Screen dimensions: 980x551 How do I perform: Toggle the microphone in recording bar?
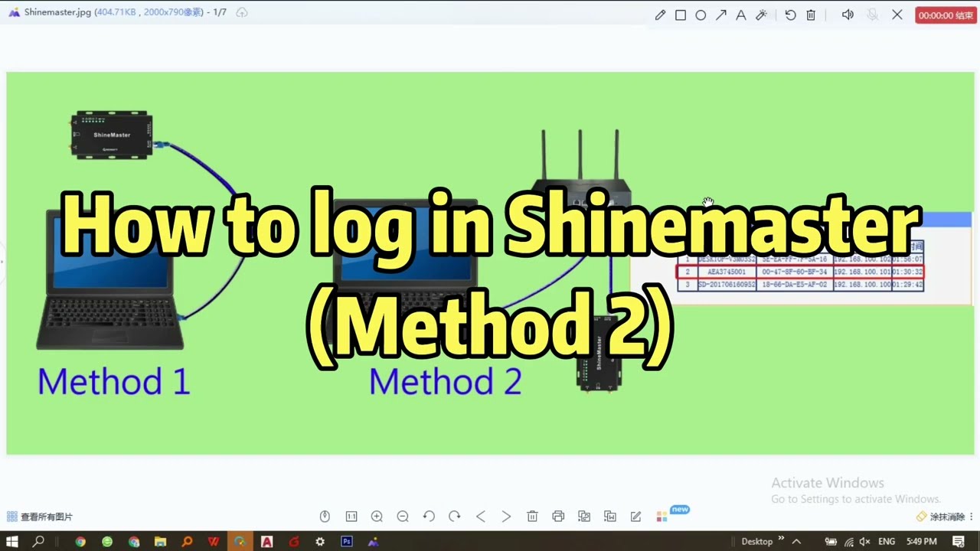tap(872, 15)
